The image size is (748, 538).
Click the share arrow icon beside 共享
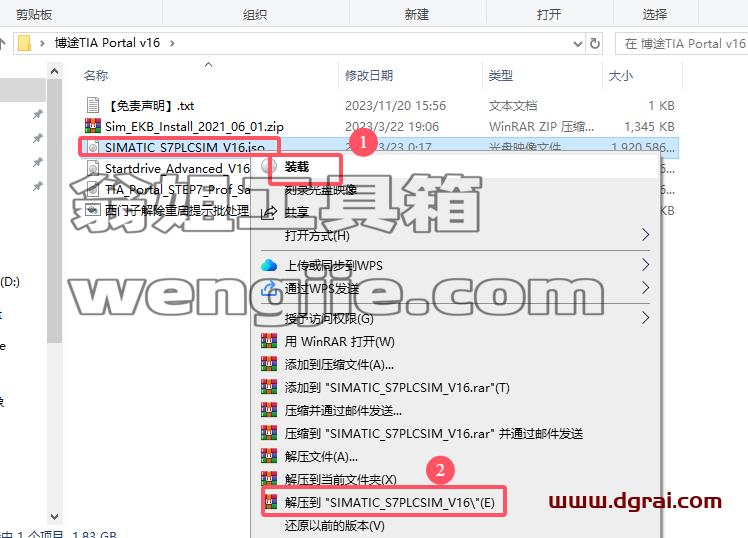point(269,212)
